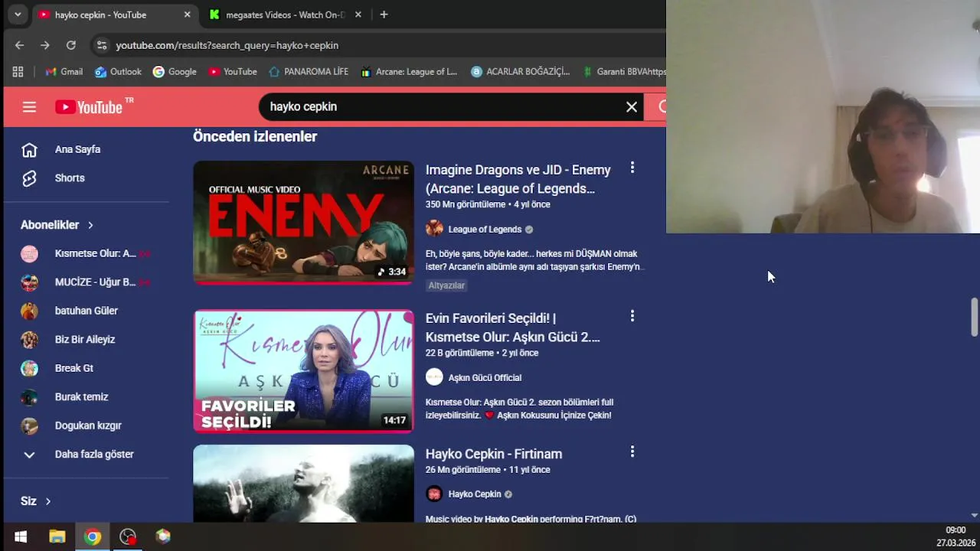Click the Aşkın Gücü Official avatar
Image resolution: width=980 pixels, height=551 pixels.
[434, 377]
